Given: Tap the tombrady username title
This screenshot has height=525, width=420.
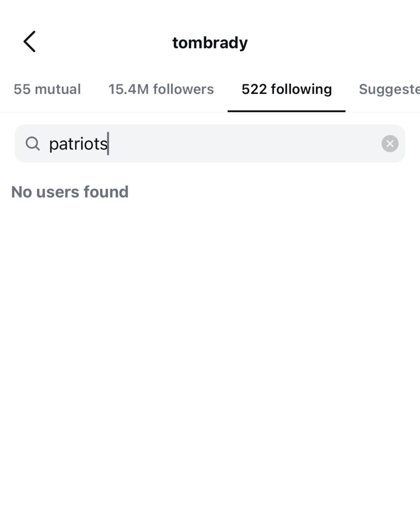Looking at the screenshot, I should click(210, 43).
